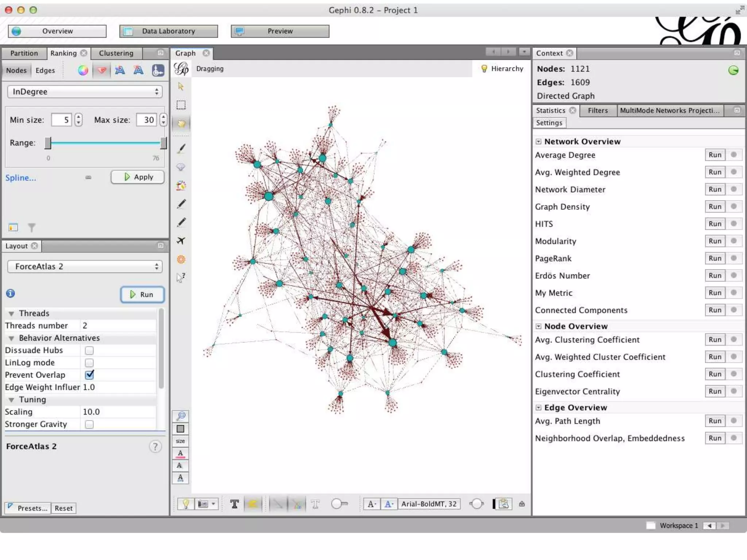
Task: Click the color wheel ranking icon
Action: click(83, 70)
